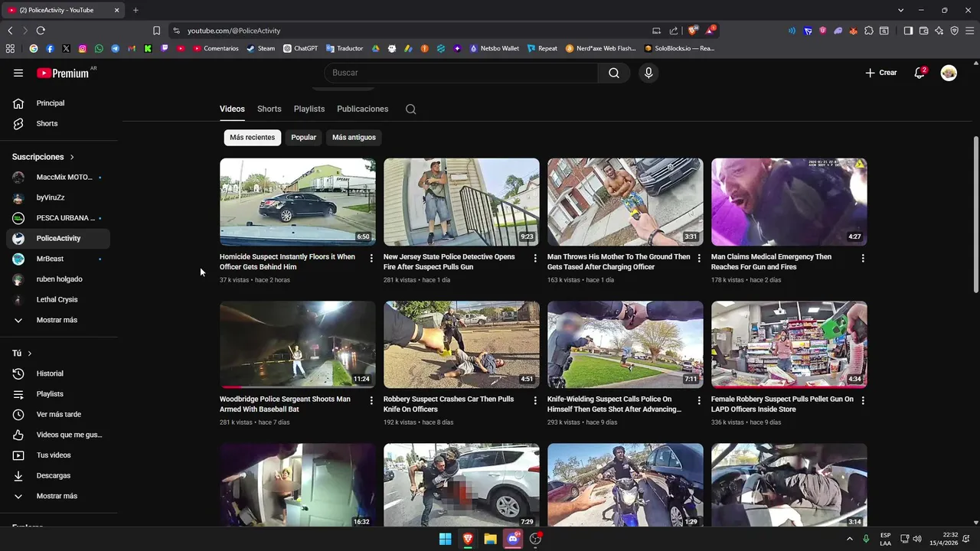Image resolution: width=980 pixels, height=551 pixels.
Task: Go to Principal in sidebar
Action: 58,103
